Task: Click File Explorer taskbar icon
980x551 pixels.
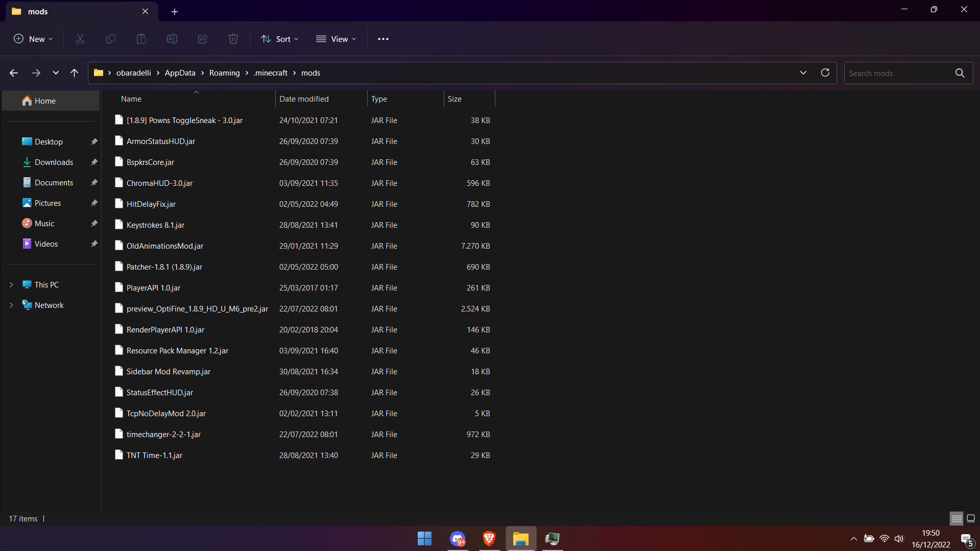Action: (521, 538)
